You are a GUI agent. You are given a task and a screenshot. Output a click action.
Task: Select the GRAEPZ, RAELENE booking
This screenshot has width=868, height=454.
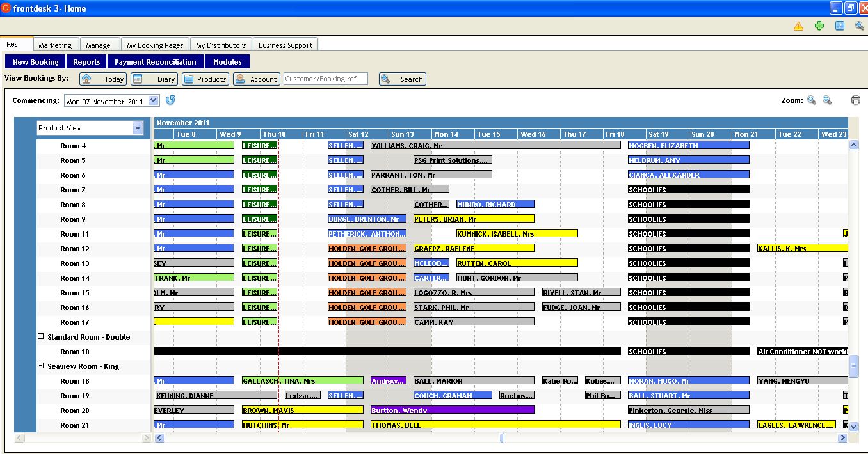(474, 248)
